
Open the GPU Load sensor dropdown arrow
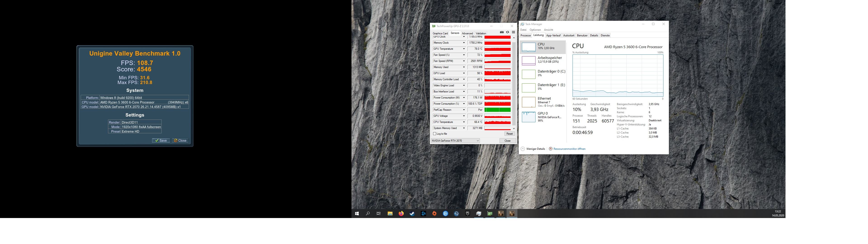[464, 73]
